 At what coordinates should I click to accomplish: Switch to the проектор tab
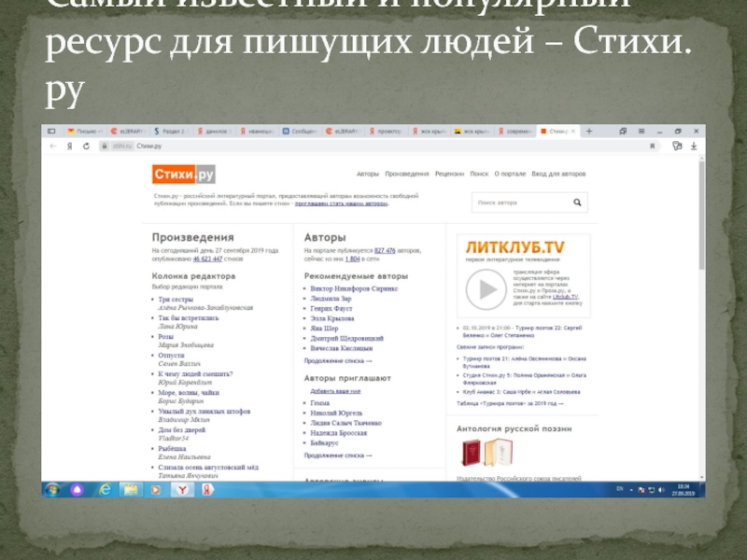386,131
